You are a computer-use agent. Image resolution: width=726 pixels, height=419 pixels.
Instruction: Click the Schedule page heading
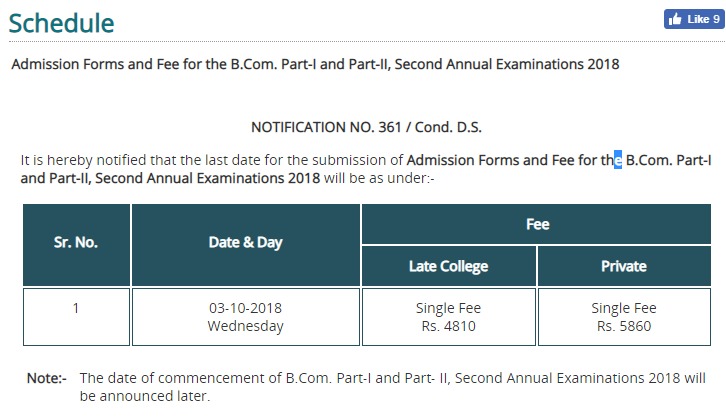point(61,23)
